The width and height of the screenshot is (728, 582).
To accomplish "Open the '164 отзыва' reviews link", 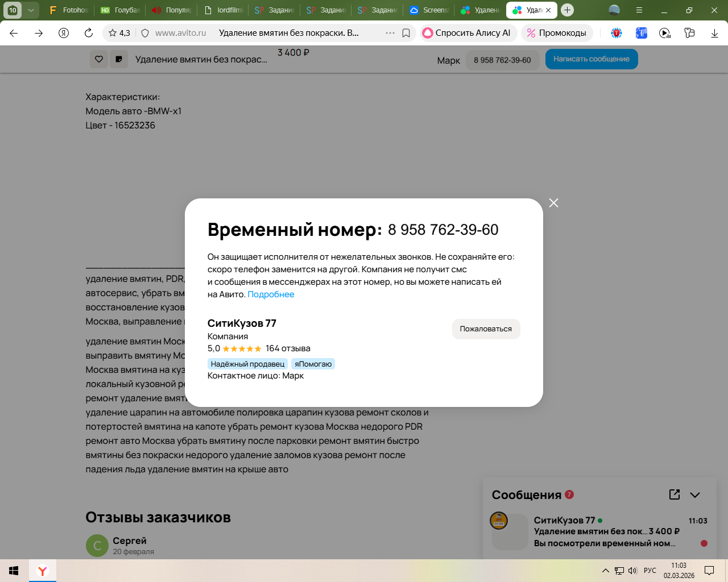I will 288,348.
